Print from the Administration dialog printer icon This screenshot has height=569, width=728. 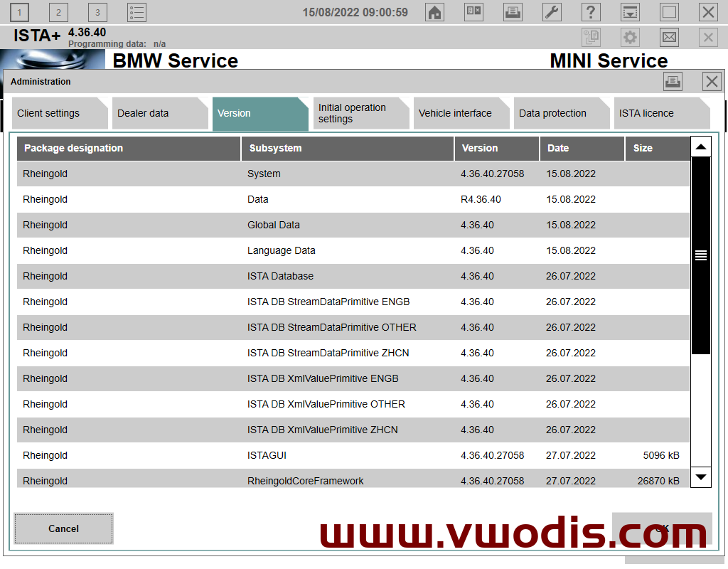(x=673, y=81)
